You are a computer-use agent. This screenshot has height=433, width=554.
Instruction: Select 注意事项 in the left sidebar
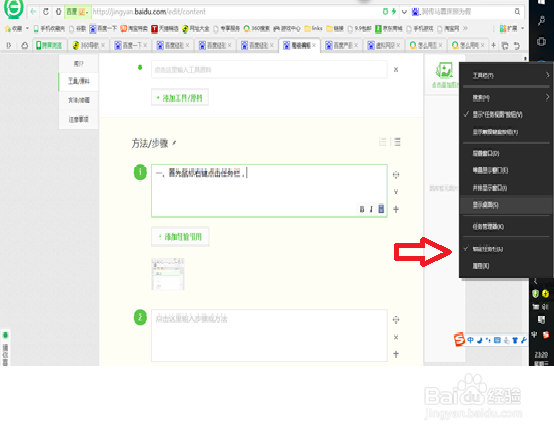(x=78, y=119)
